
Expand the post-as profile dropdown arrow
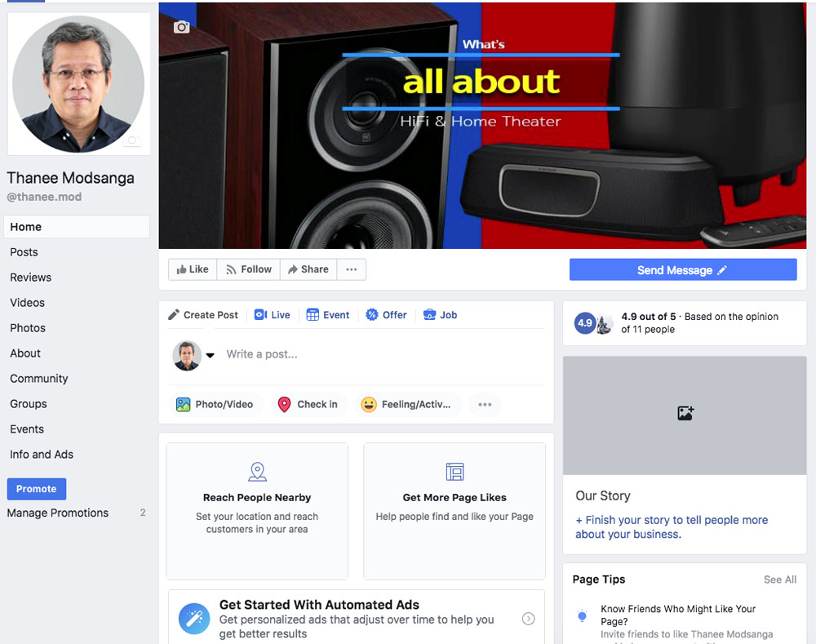210,355
